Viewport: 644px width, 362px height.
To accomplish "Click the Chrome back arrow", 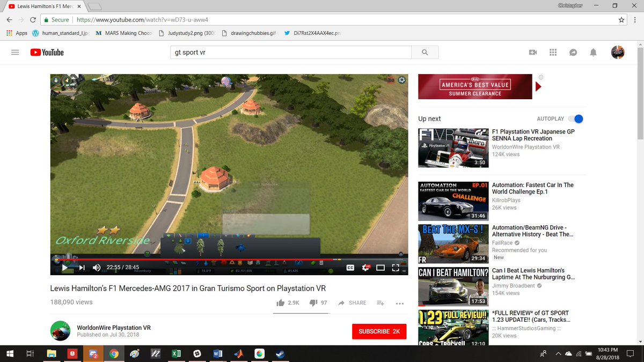I will (x=10, y=19).
